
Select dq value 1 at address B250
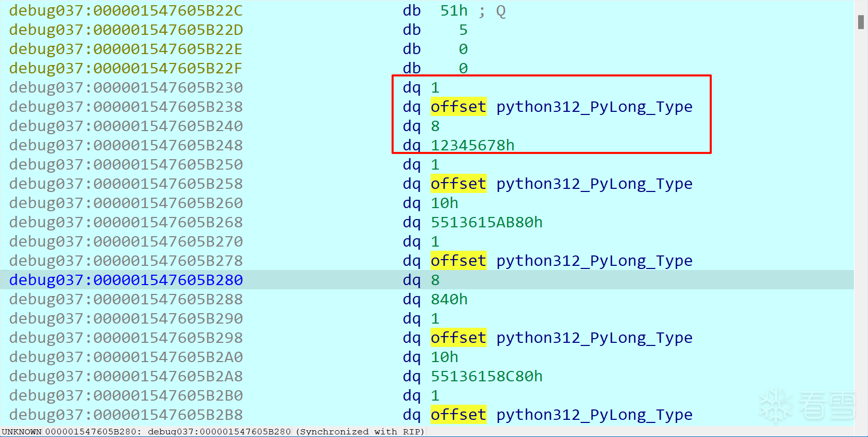(435, 165)
